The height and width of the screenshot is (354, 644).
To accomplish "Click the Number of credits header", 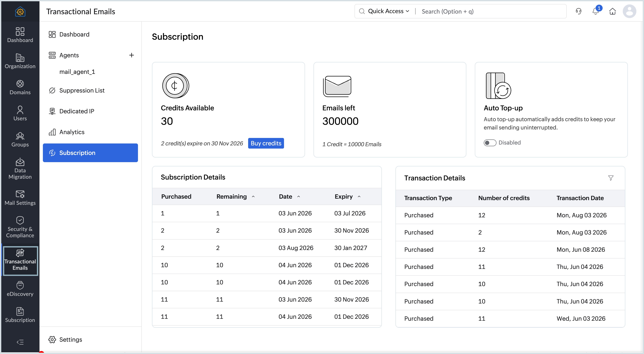I will click(x=504, y=198).
